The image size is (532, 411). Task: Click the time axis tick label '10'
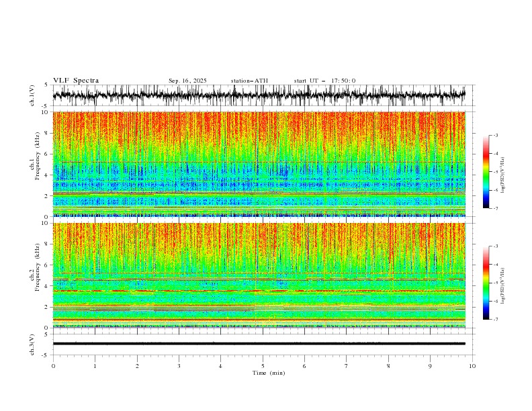(472, 366)
